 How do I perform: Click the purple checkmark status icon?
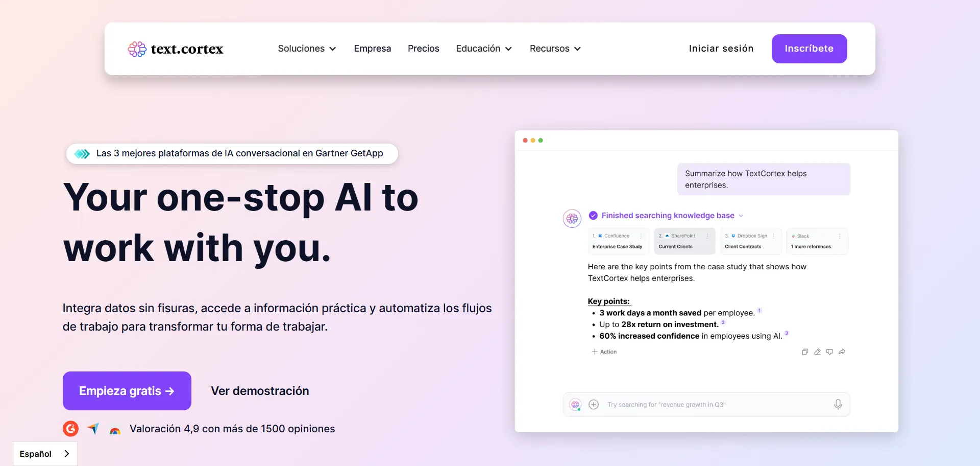(593, 216)
